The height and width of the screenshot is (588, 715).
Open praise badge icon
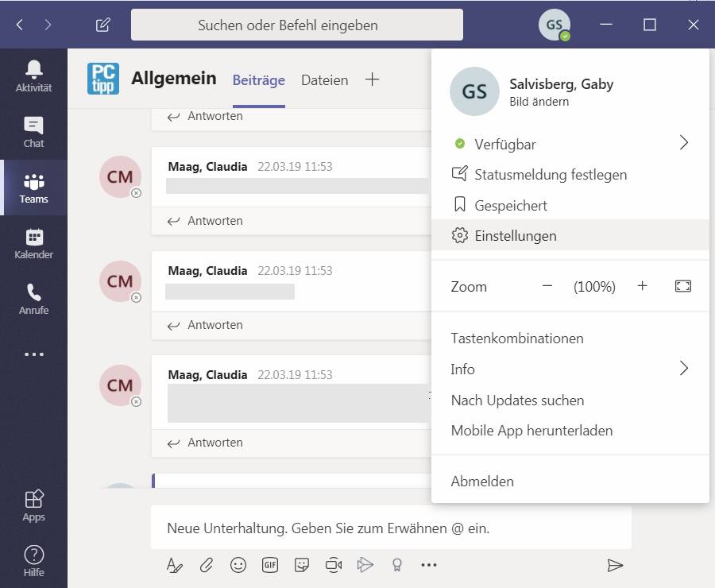pyautogui.click(x=397, y=565)
